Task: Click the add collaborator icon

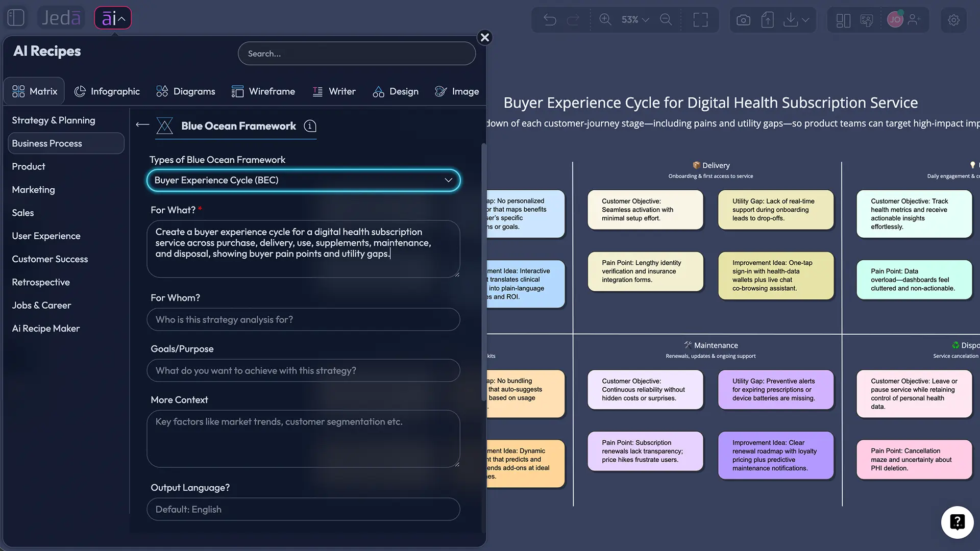Action: pos(914,19)
